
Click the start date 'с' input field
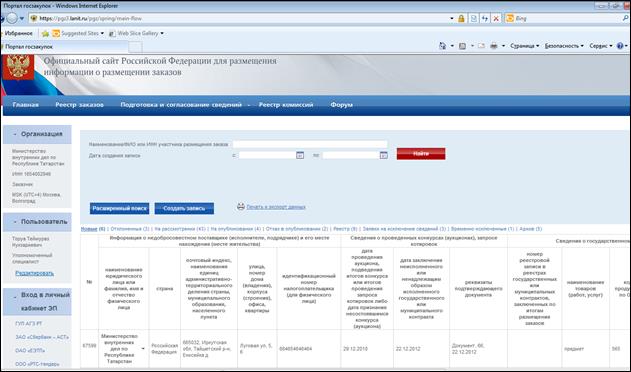point(267,155)
